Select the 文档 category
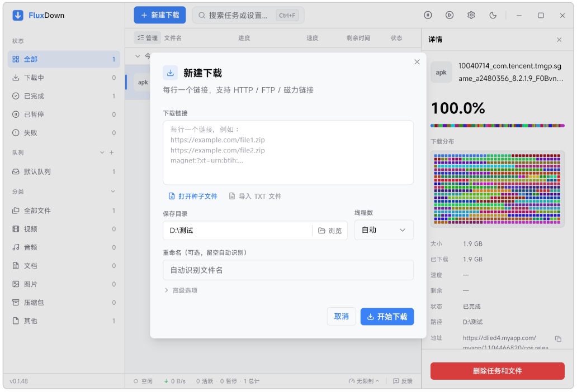 click(x=64, y=266)
